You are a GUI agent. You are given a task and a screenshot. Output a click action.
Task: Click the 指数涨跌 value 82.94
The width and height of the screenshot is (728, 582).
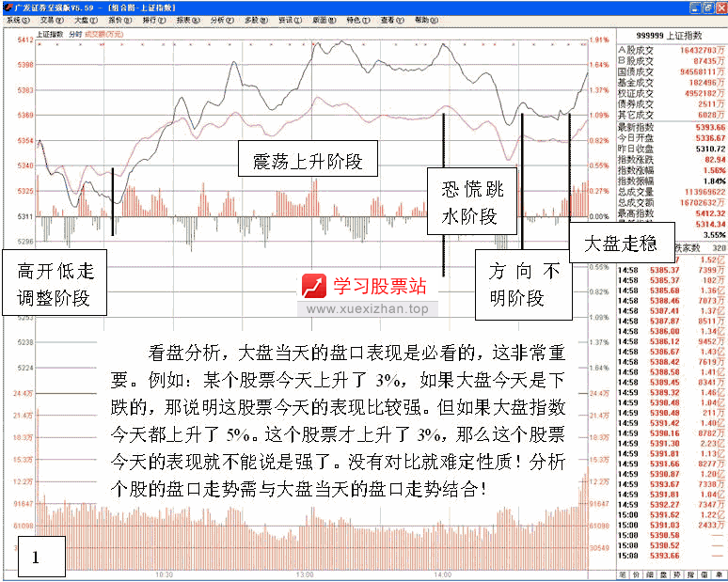click(x=715, y=160)
